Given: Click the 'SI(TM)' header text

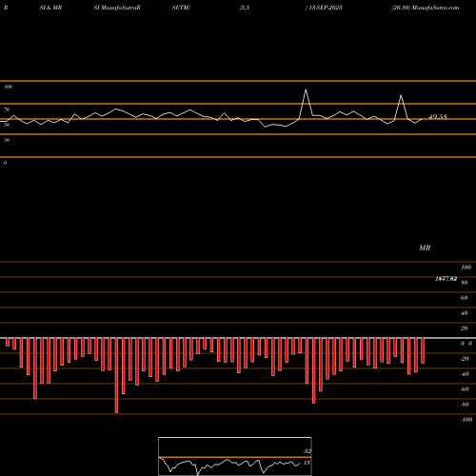Looking at the screenshot, I should 181,8.
